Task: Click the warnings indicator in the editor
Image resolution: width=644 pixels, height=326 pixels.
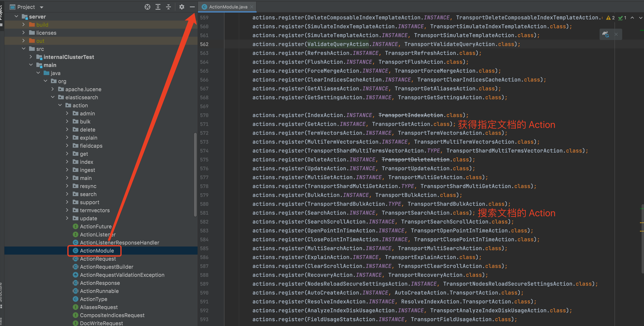Action: (x=610, y=18)
